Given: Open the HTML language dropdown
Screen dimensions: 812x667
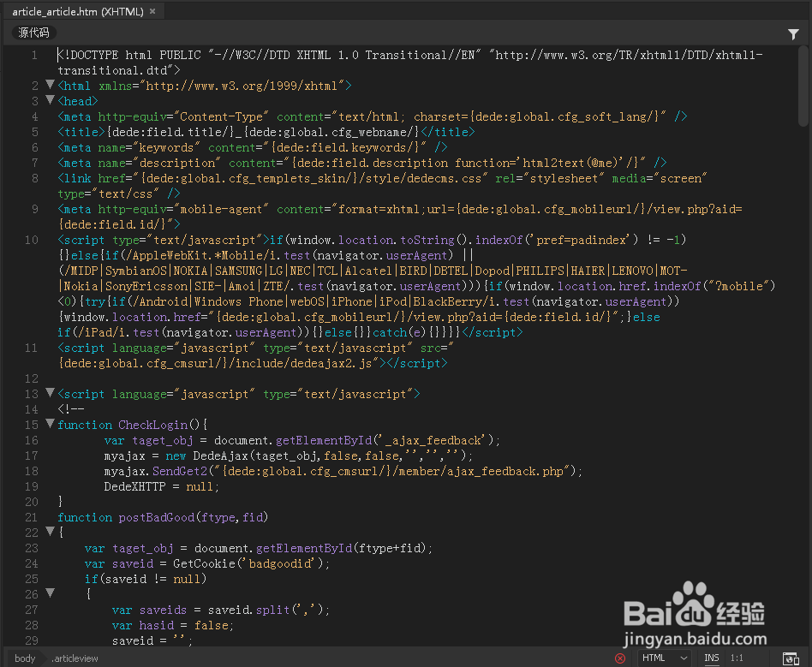Looking at the screenshot, I should 665,658.
